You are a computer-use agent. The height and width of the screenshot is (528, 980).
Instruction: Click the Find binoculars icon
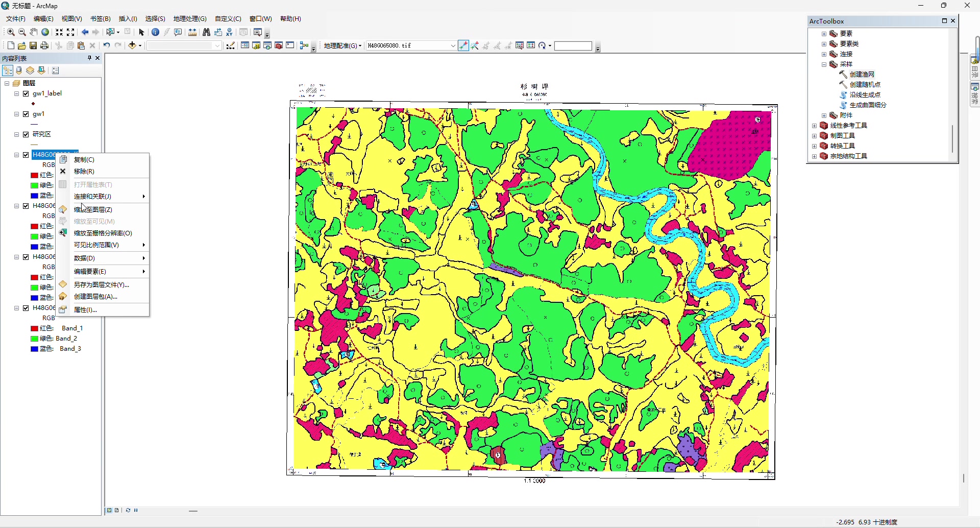click(206, 32)
